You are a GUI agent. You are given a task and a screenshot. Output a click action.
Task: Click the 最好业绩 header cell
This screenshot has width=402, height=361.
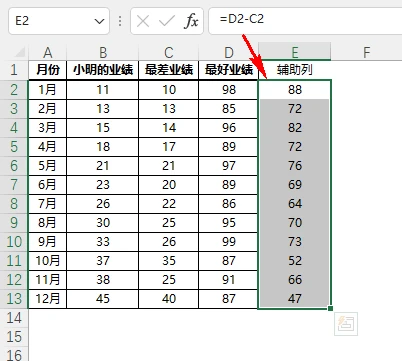coord(229,70)
